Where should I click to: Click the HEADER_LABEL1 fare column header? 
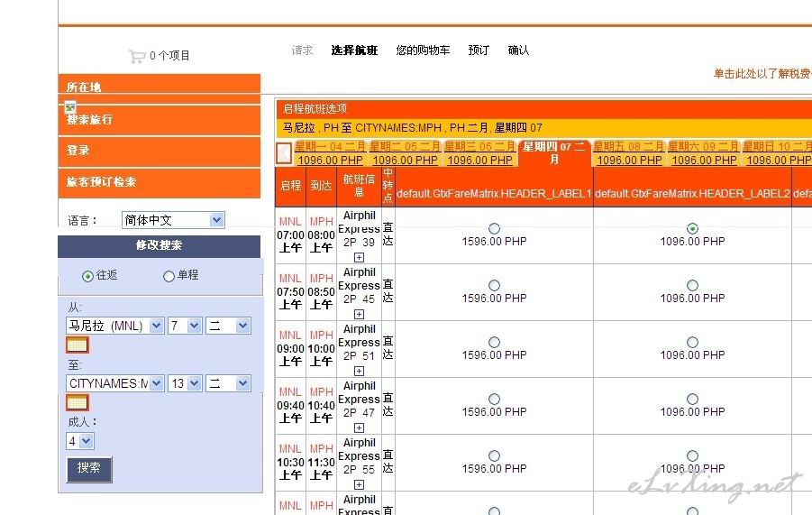pos(494,187)
